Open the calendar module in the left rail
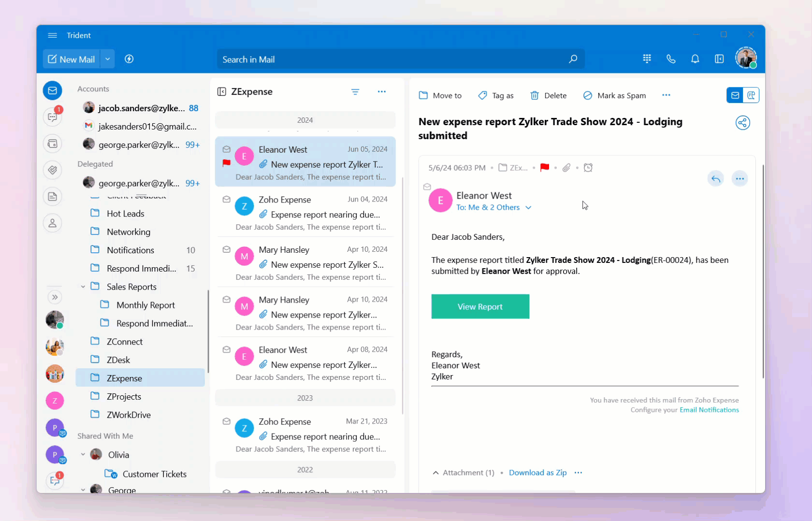 53,144
